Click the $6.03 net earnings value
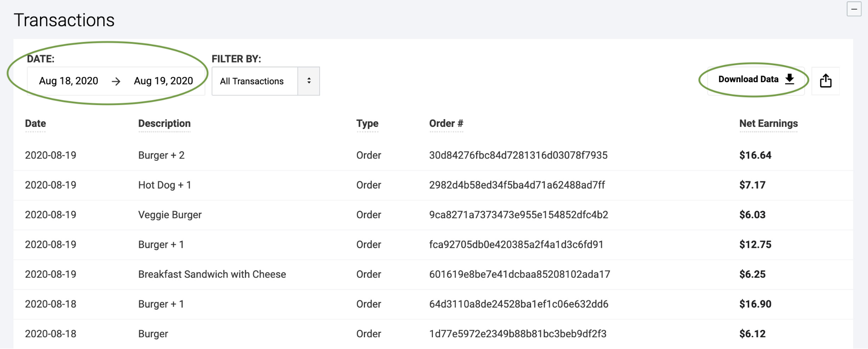Screen dimensions: 868x349 (752, 215)
